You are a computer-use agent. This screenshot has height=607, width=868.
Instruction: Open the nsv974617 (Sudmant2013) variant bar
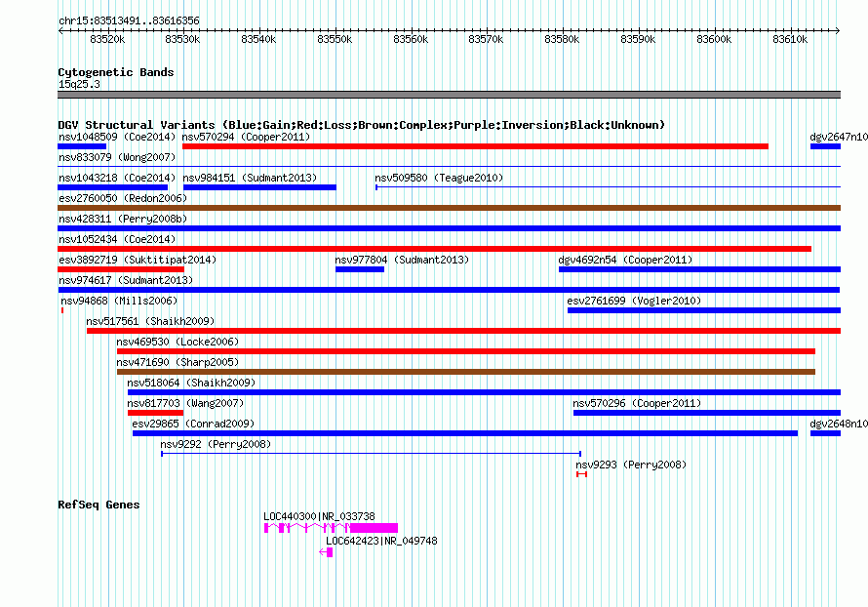449,290
